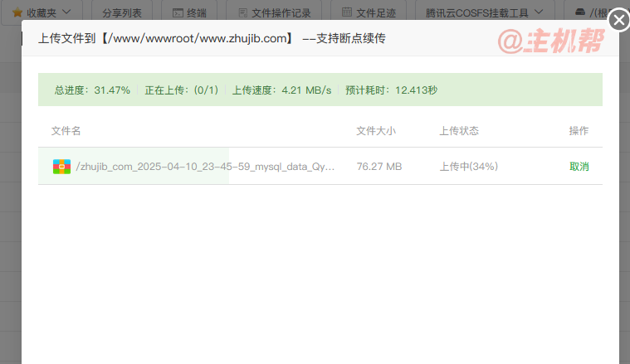Click the 上传中(34%) status text
Viewport: 630px width, 364px height.
pyautogui.click(x=468, y=167)
